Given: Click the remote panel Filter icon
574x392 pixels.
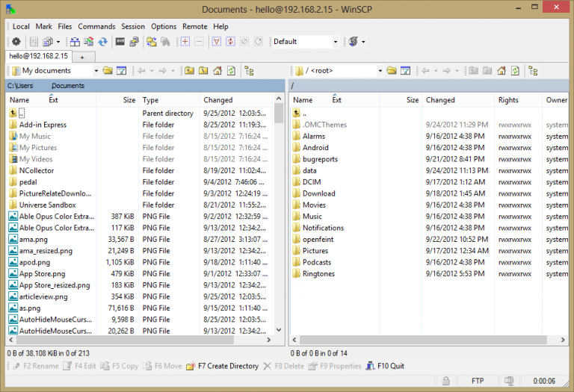Looking at the screenshot, I should click(x=406, y=71).
